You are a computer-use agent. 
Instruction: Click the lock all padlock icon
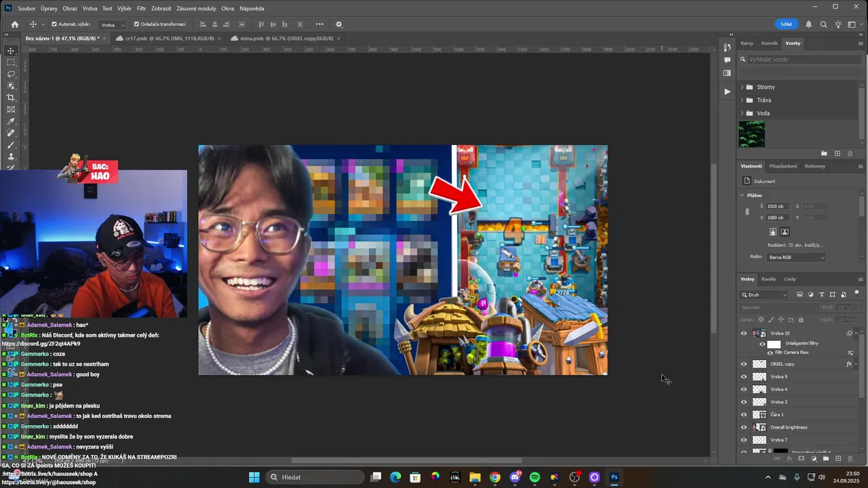tap(801, 320)
